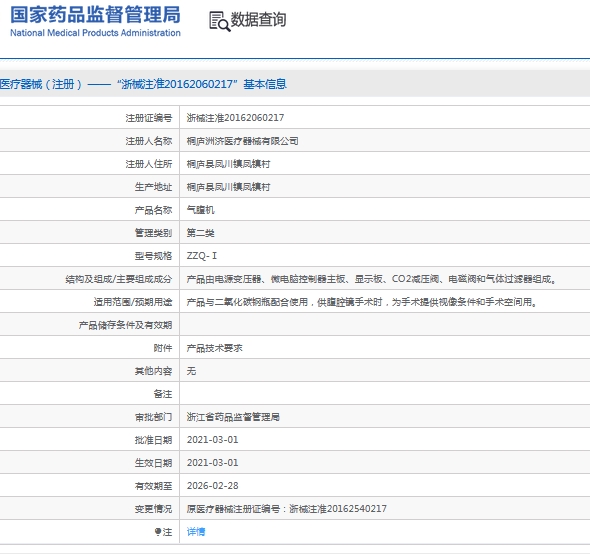Select model value ZZQ-I

(x=202, y=256)
